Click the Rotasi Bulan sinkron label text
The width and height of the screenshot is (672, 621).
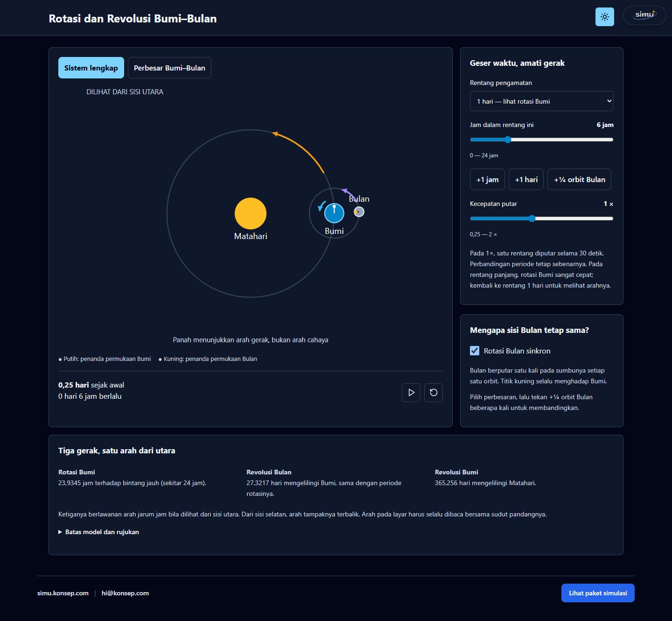517,351
